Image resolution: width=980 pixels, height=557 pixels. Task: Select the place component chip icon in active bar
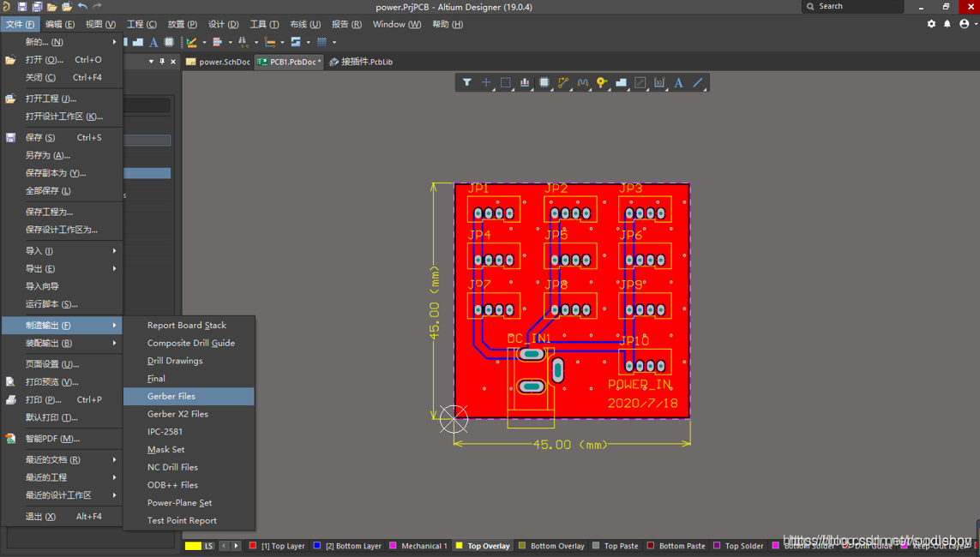pos(544,82)
